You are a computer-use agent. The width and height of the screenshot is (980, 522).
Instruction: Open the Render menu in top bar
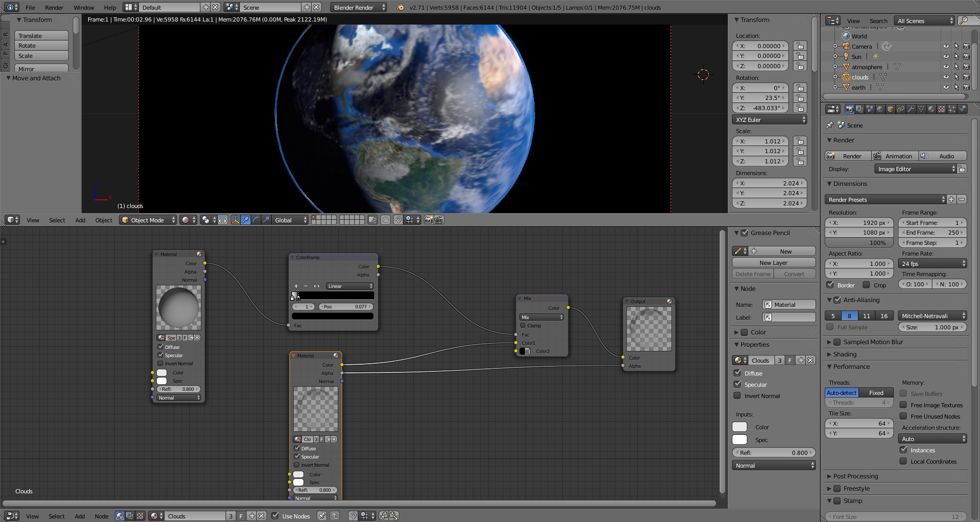pos(54,7)
